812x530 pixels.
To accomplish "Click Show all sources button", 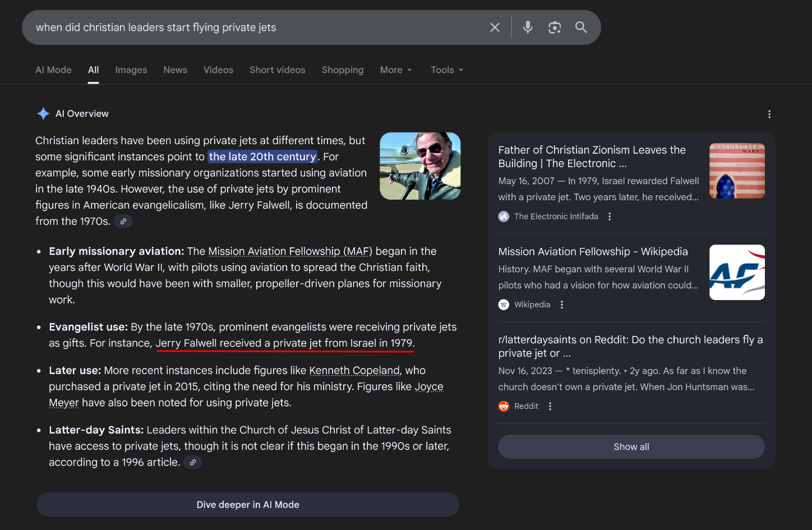I will coord(631,447).
